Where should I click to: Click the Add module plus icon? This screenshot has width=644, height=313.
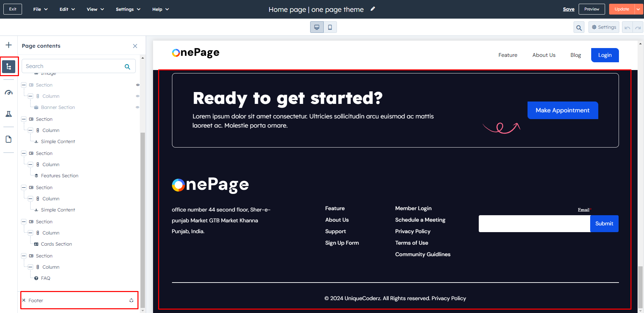pyautogui.click(x=9, y=45)
